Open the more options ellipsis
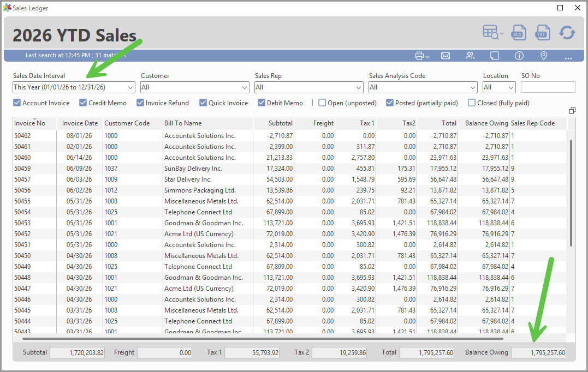 click(568, 58)
